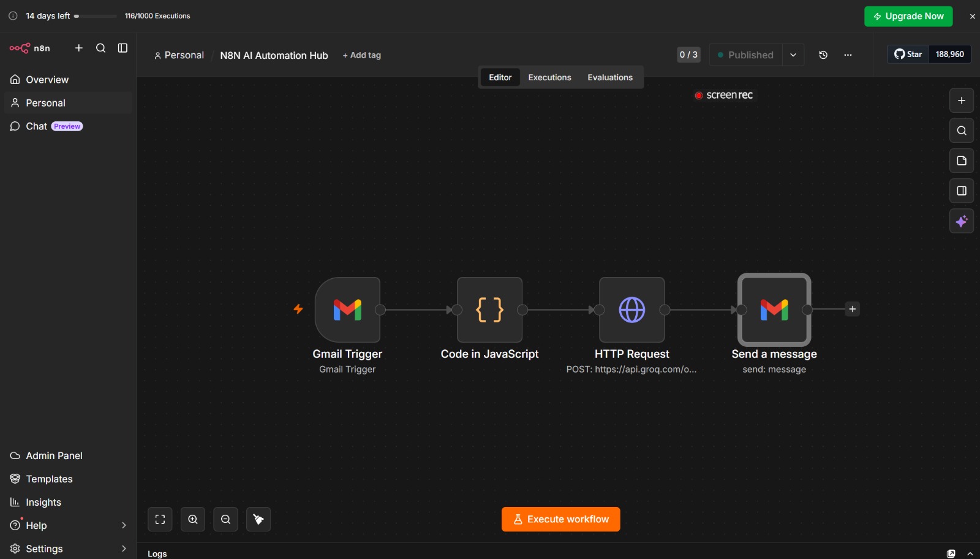The height and width of the screenshot is (559, 980).
Task: Select the Code in JavaScript node
Action: coord(489,310)
